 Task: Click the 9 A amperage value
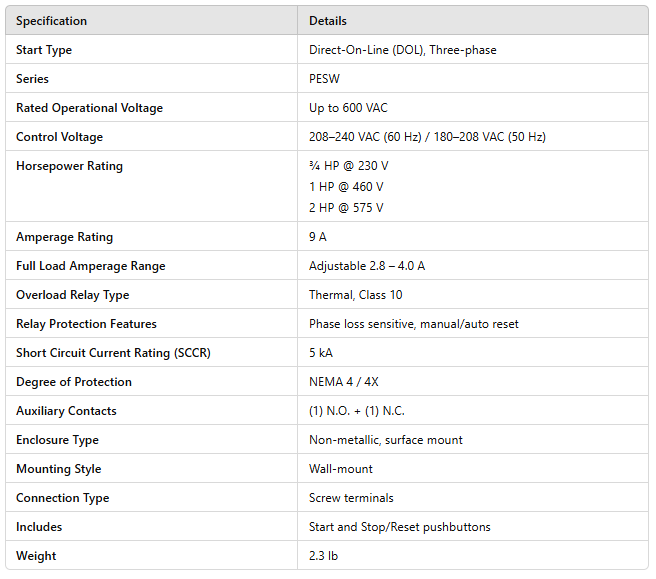(x=318, y=237)
